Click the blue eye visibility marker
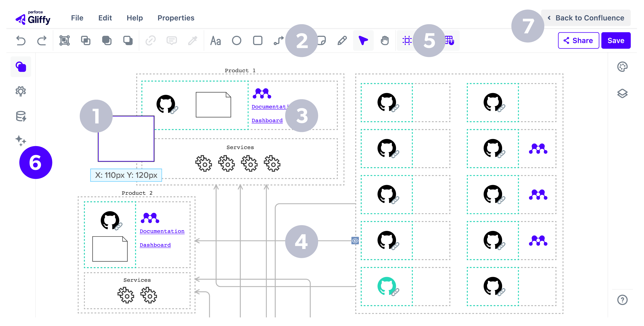 (x=355, y=241)
